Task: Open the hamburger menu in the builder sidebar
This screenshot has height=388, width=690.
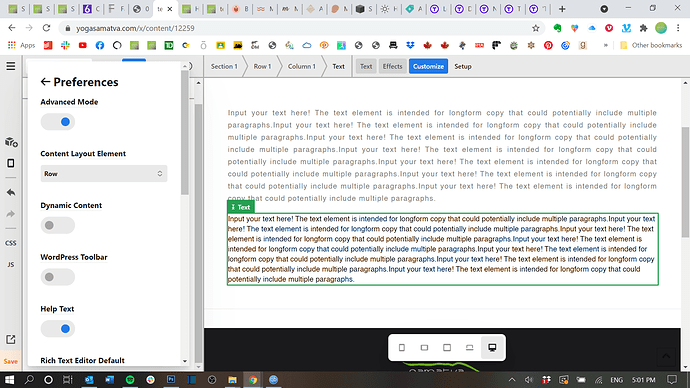Action: (11, 66)
